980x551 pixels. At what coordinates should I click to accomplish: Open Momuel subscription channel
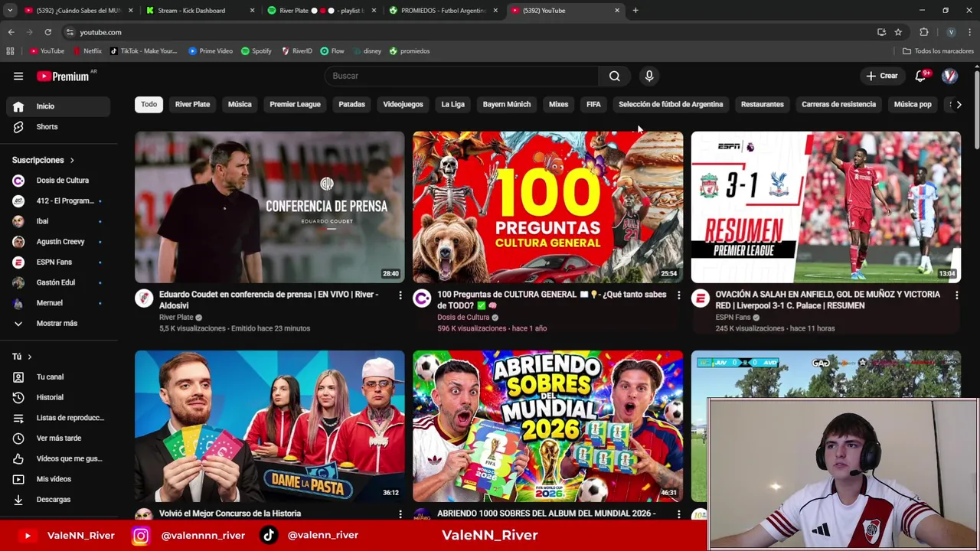[x=58, y=303]
